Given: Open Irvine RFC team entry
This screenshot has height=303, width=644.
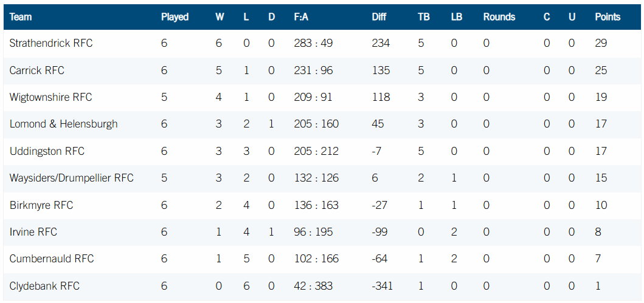Looking at the screenshot, I should point(33,232).
